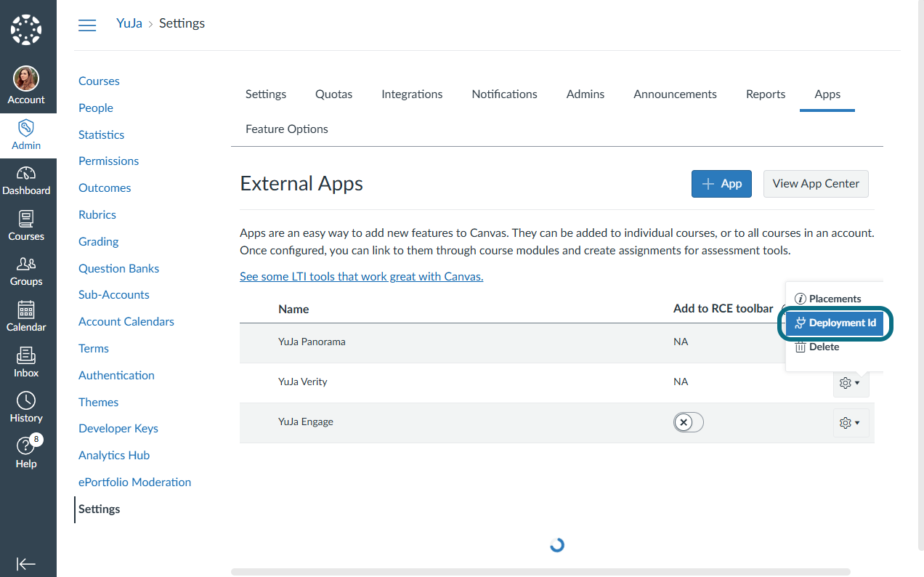
Task: Select Deployment Id menu item
Action: pos(835,323)
